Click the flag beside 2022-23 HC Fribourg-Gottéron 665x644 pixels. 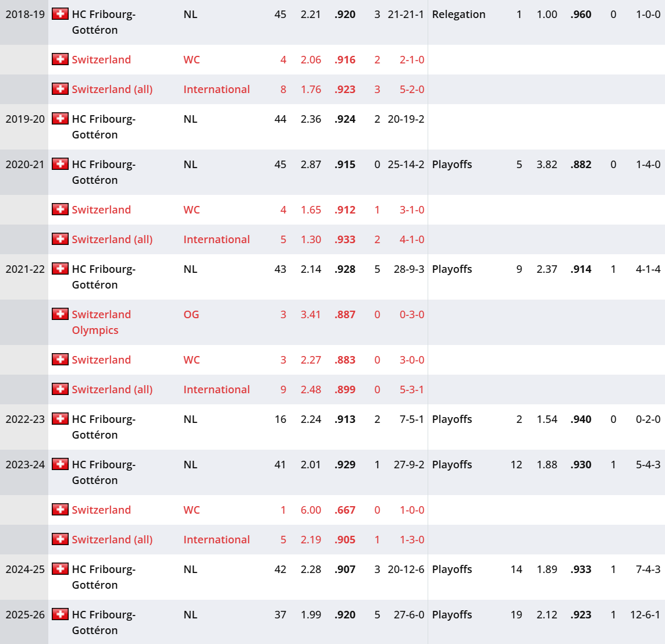pyautogui.click(x=60, y=419)
